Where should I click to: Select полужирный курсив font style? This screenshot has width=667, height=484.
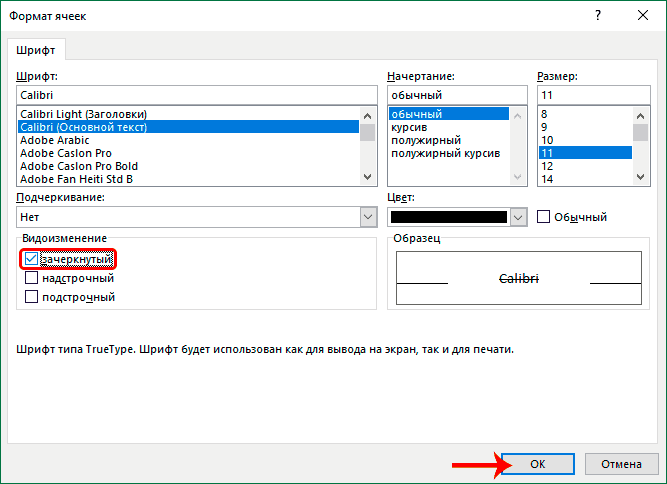click(x=449, y=153)
